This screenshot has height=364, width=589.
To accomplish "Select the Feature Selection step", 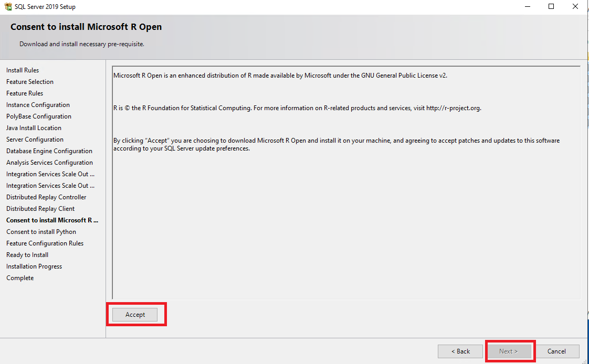I will 30,82.
